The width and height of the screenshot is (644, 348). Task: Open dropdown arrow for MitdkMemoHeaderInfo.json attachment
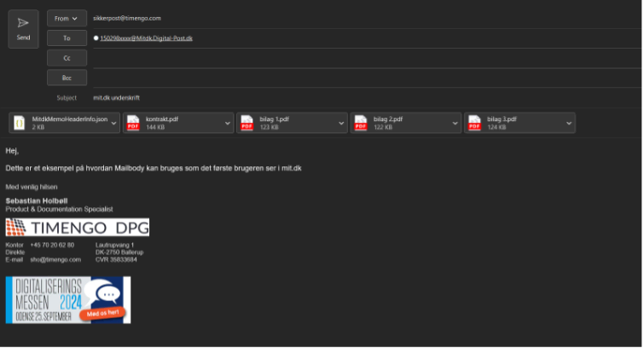113,123
